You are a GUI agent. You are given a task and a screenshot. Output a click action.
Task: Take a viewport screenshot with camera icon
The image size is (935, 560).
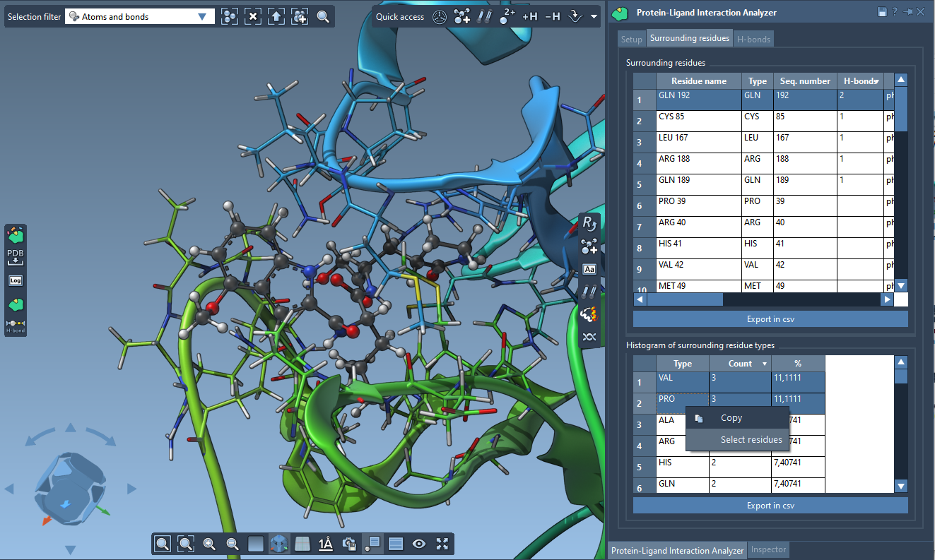pyautogui.click(x=349, y=544)
